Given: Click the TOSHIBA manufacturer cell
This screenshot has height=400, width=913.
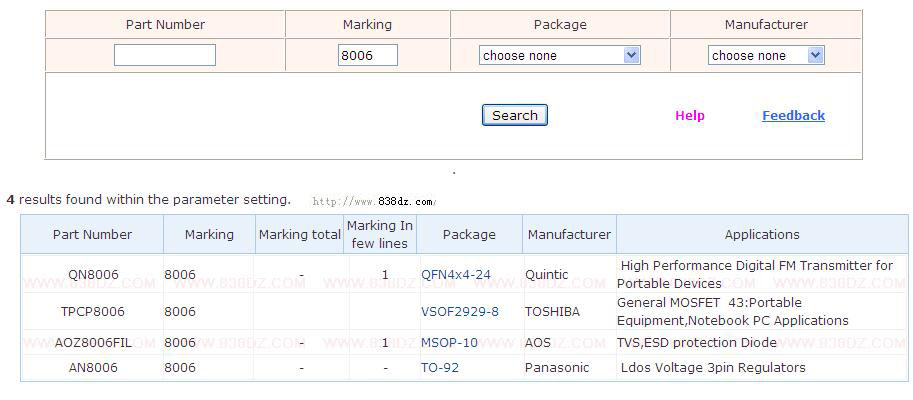Looking at the screenshot, I should tap(552, 312).
